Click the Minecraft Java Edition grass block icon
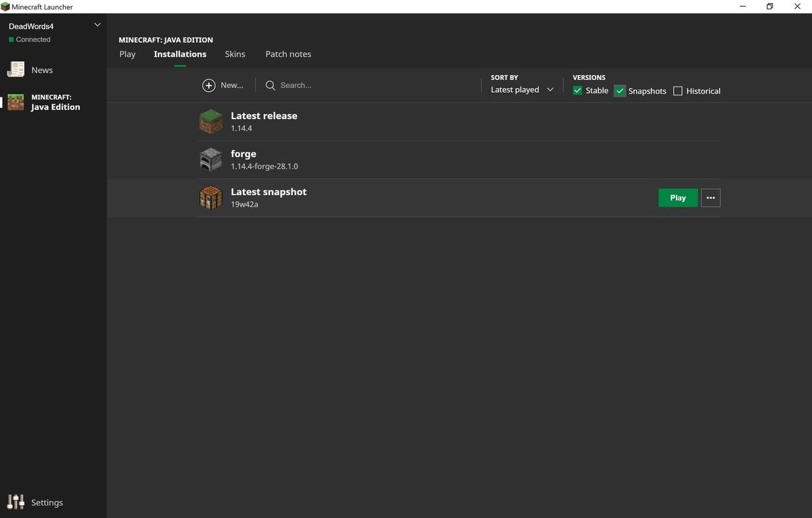Viewport: 812px width, 518px height. tap(16, 102)
